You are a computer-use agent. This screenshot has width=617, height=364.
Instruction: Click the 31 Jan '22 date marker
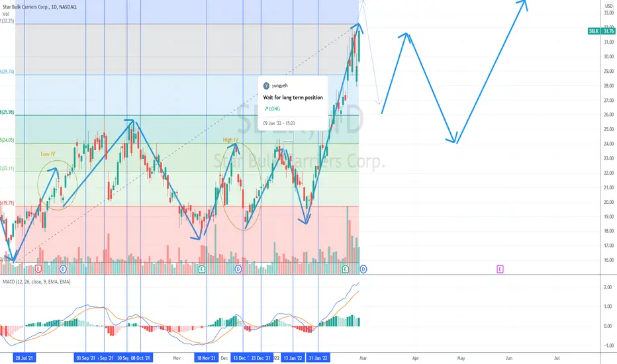pos(318,357)
